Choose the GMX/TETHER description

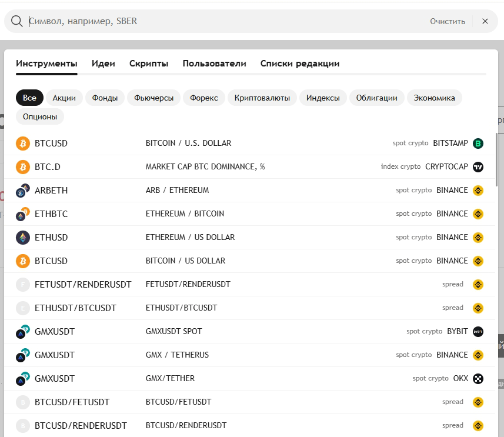pos(170,378)
